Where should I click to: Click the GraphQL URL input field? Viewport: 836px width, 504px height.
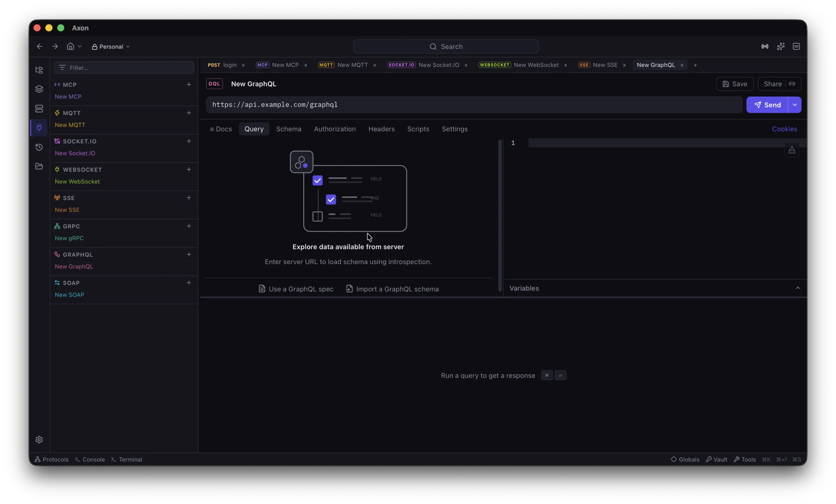(474, 105)
